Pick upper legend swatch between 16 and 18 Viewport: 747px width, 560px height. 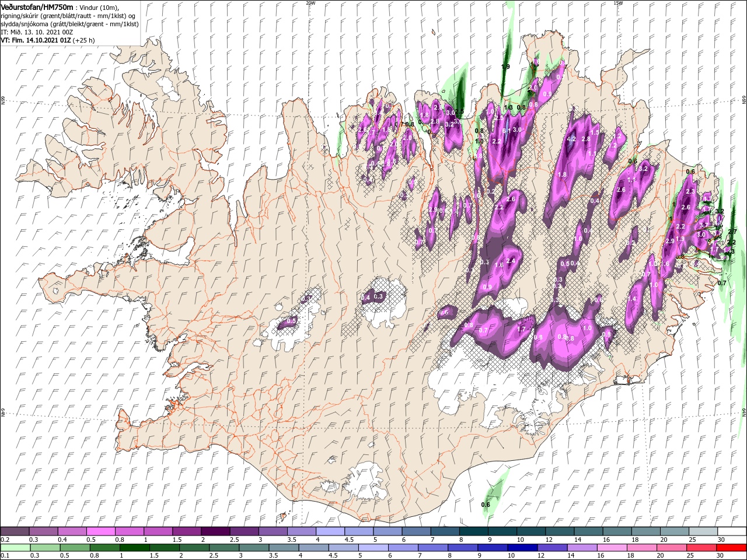(617, 531)
